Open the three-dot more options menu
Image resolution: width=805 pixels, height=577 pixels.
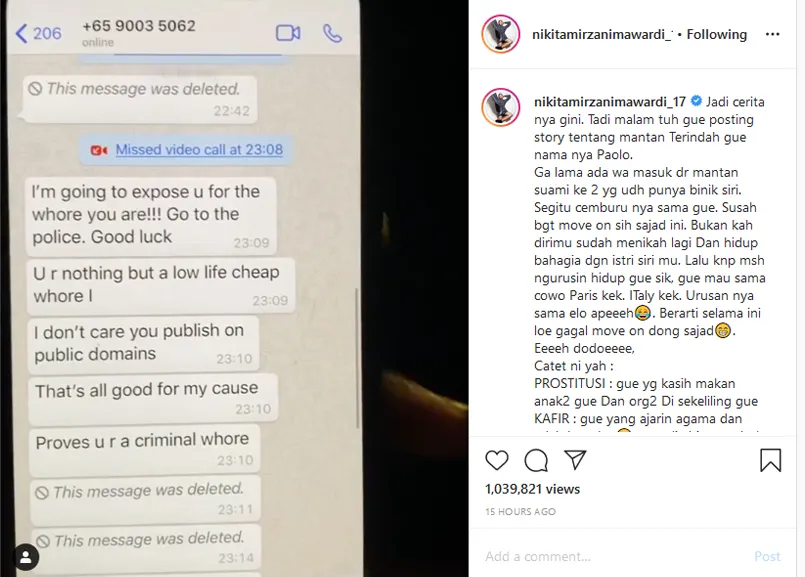[x=772, y=34]
